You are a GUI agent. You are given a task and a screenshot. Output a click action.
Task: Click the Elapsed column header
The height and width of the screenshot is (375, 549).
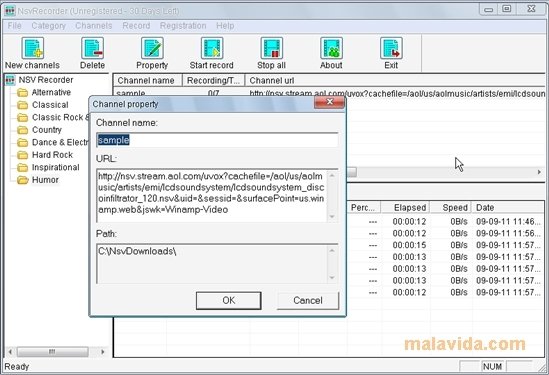[405, 208]
